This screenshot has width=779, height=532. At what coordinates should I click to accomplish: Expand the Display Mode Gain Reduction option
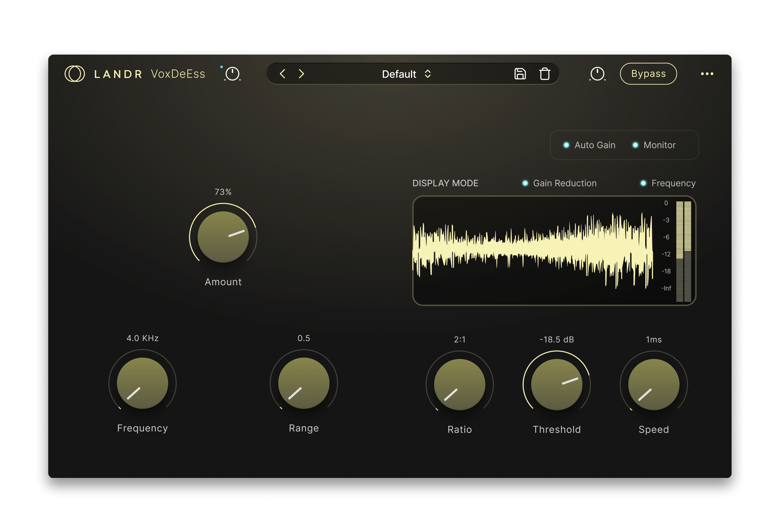click(525, 183)
